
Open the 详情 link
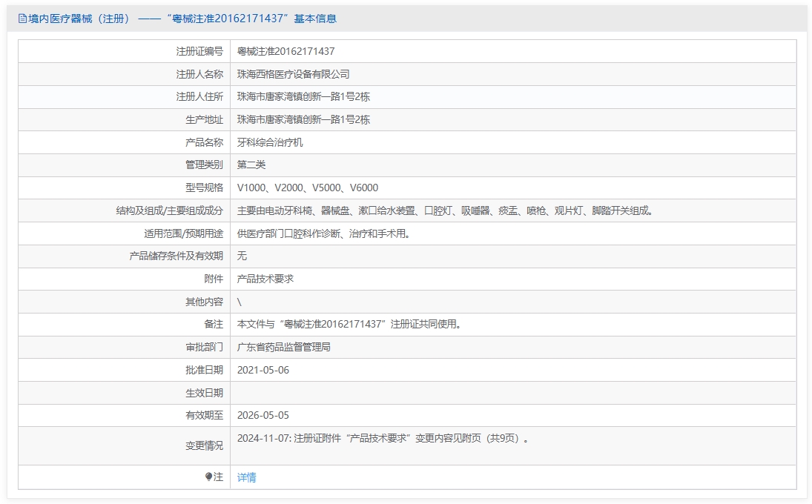point(246,477)
